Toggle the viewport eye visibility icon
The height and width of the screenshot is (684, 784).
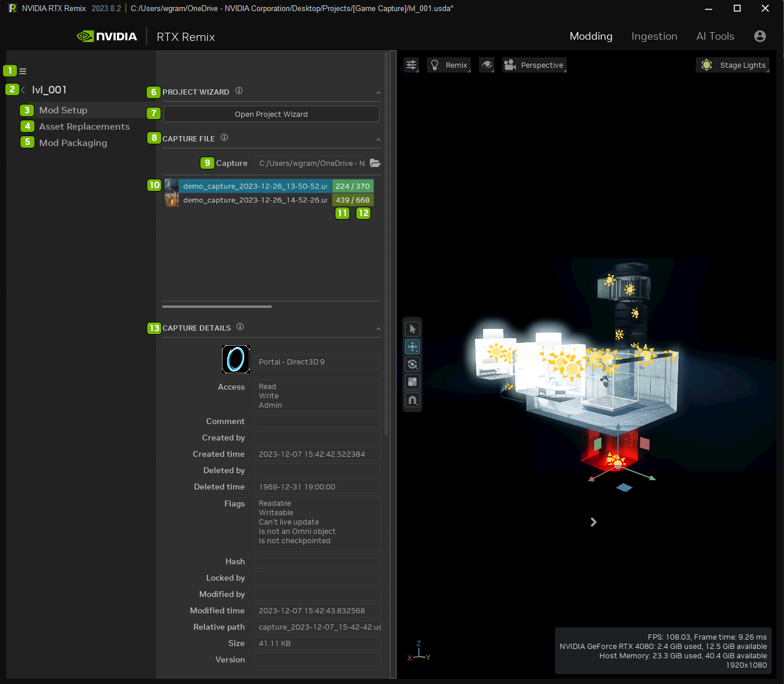point(487,65)
